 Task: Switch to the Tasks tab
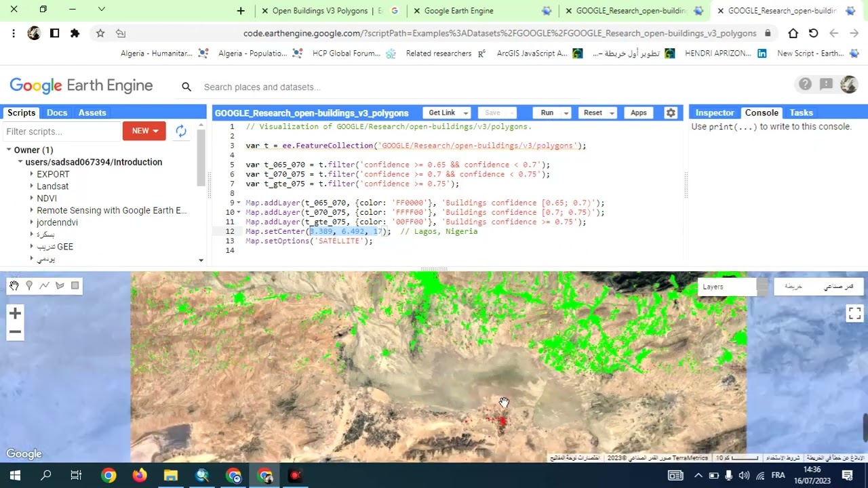(801, 113)
